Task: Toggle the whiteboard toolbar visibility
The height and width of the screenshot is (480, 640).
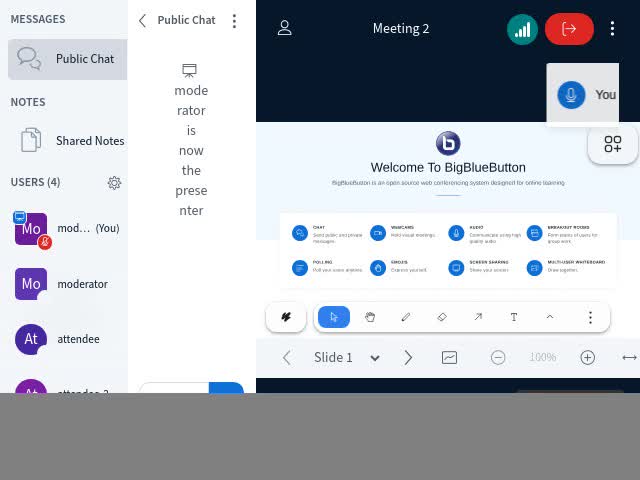Action: point(449,358)
